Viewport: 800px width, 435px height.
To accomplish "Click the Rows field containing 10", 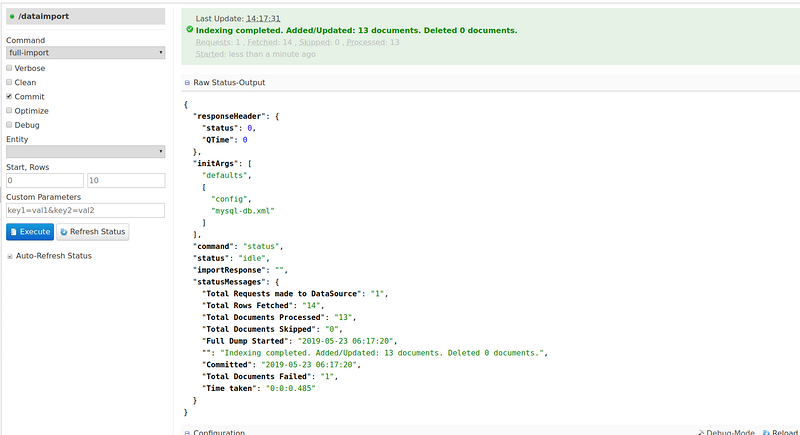I will point(125,181).
